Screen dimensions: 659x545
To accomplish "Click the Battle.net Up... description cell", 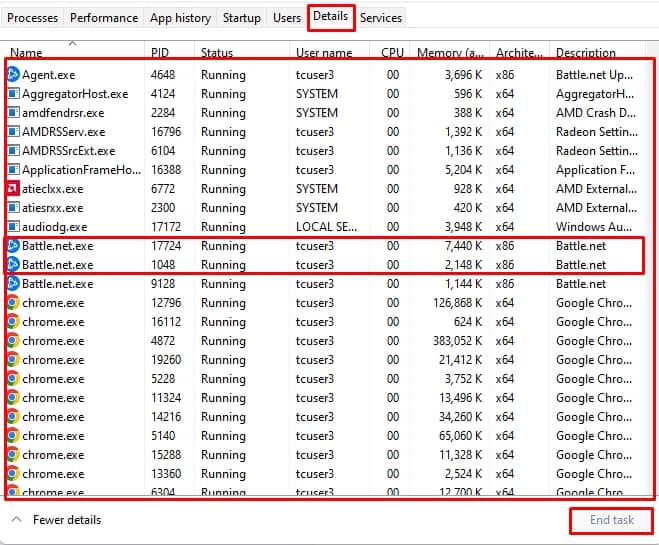I will [594, 75].
